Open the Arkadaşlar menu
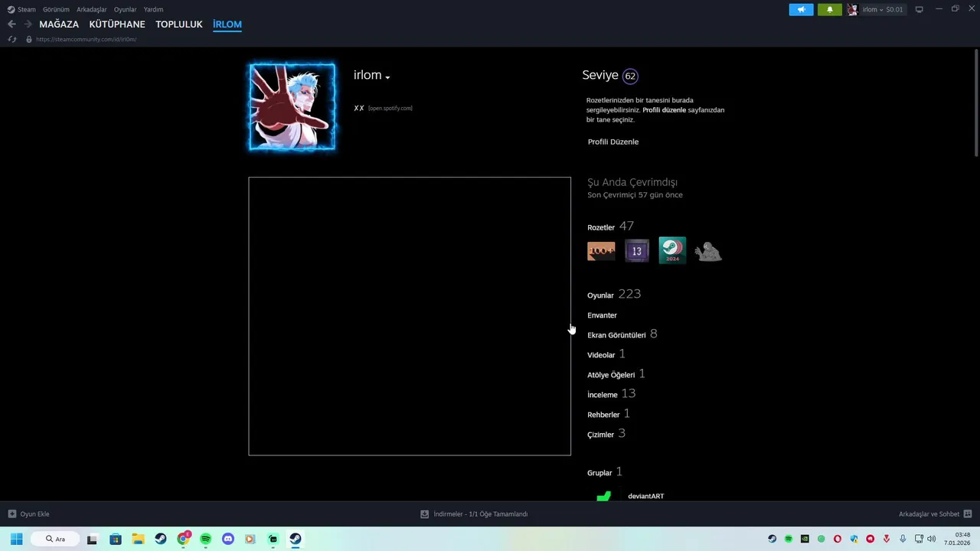 pyautogui.click(x=92, y=9)
